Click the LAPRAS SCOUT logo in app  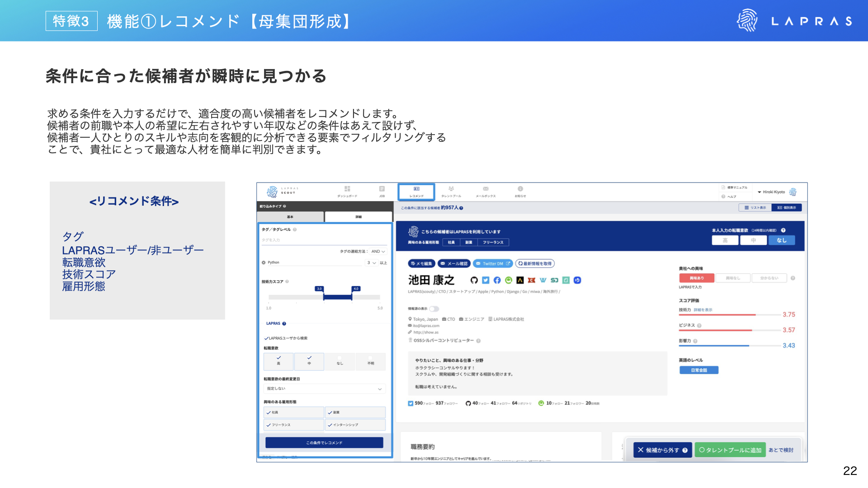point(283,192)
